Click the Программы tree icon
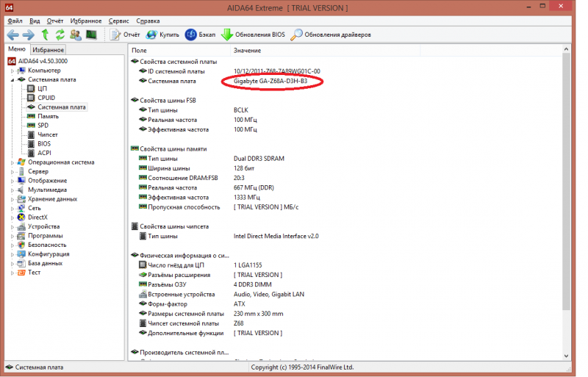Image resolution: width=588 pixels, height=377 pixels. click(x=21, y=236)
